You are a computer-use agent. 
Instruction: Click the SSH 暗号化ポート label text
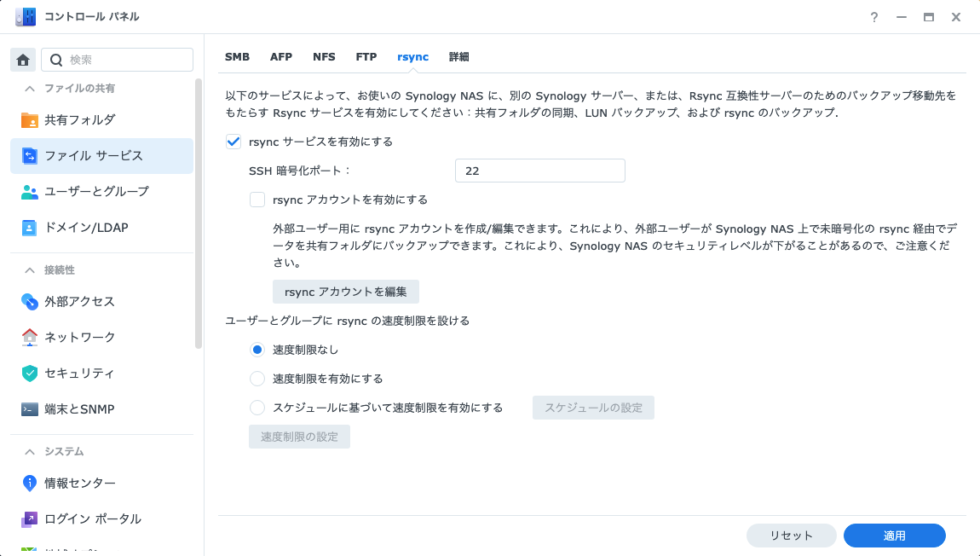click(300, 171)
